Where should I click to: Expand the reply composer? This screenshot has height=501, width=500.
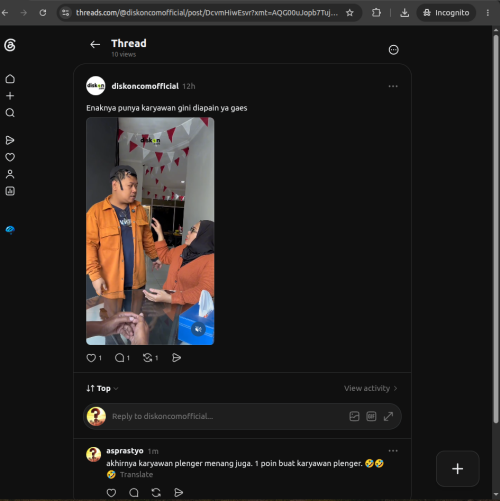click(x=388, y=416)
